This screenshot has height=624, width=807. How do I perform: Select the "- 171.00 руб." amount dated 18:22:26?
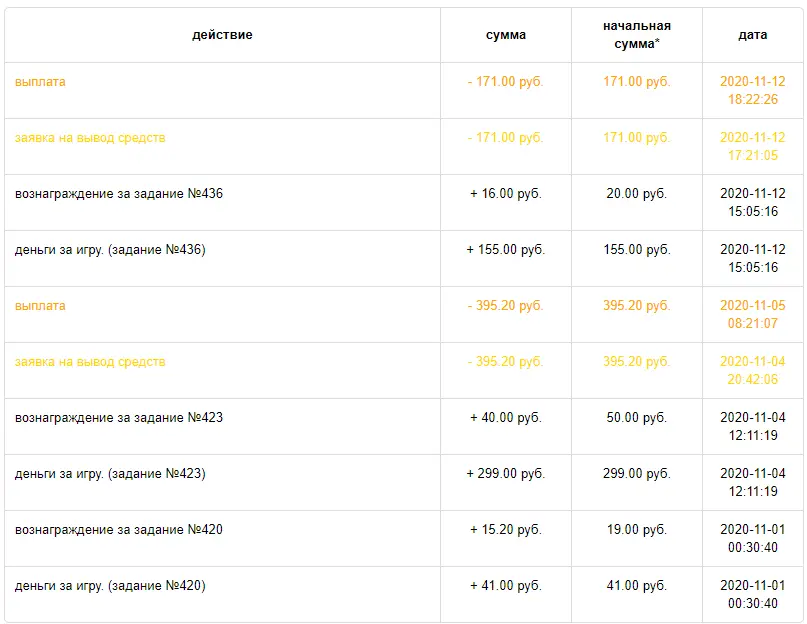point(505,82)
